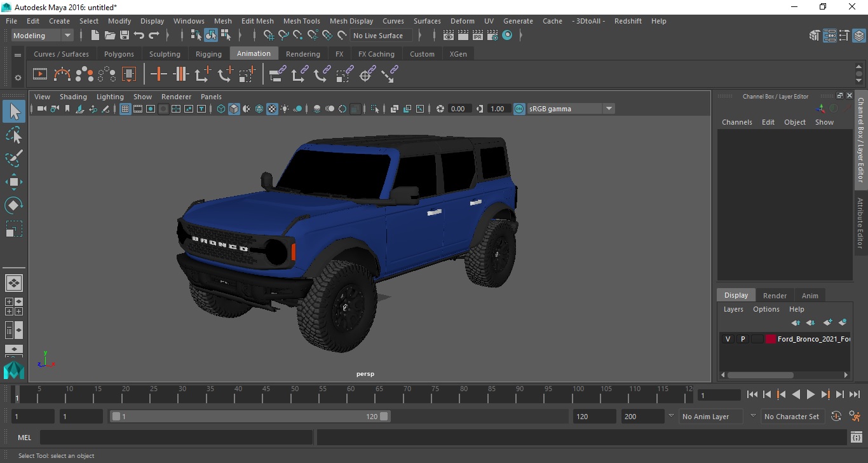This screenshot has height=463, width=868.
Task: Select the Move tool
Action: (x=14, y=182)
